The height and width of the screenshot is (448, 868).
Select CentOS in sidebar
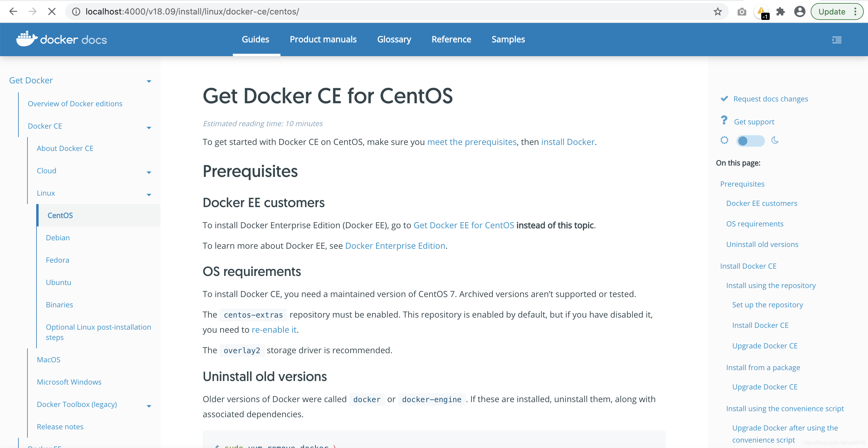point(98,215)
